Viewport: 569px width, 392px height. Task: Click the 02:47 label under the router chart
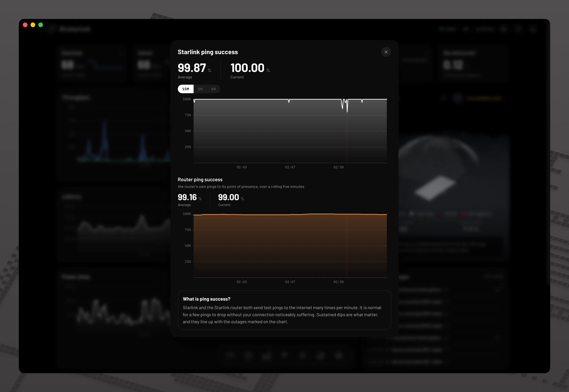click(290, 282)
